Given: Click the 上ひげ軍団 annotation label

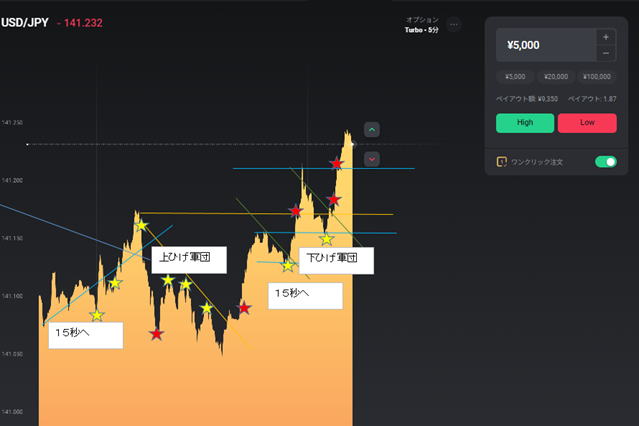Looking at the screenshot, I should coord(189,258).
